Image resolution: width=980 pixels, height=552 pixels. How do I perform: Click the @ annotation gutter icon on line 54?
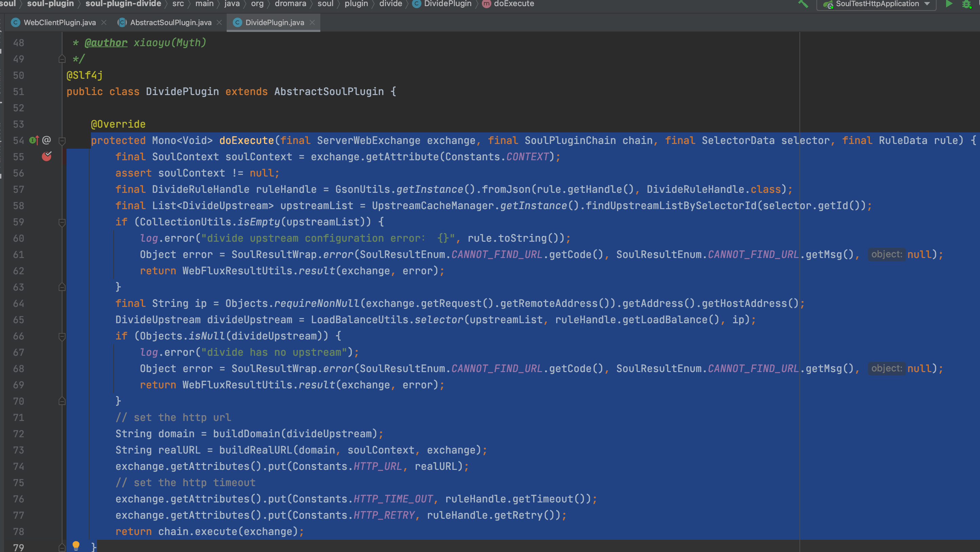point(46,141)
